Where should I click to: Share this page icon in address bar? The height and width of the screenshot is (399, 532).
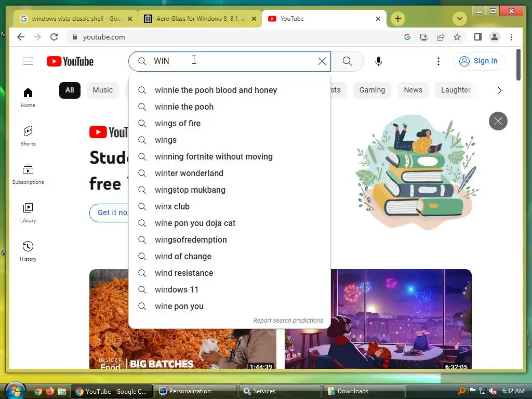coord(441,37)
